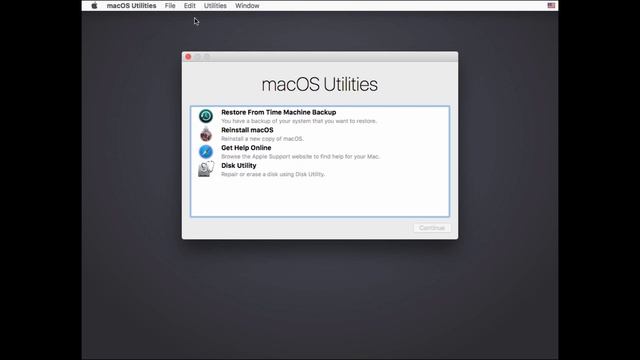The image size is (640, 360).
Task: Select the Disk Utility option
Action: click(239, 165)
